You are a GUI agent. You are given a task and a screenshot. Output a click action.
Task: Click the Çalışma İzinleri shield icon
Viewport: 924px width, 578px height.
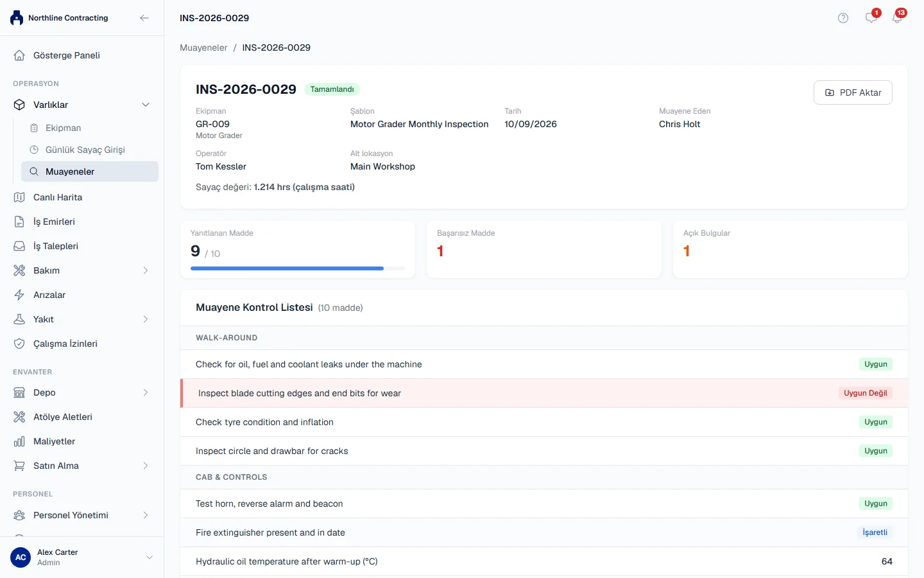pyautogui.click(x=19, y=344)
